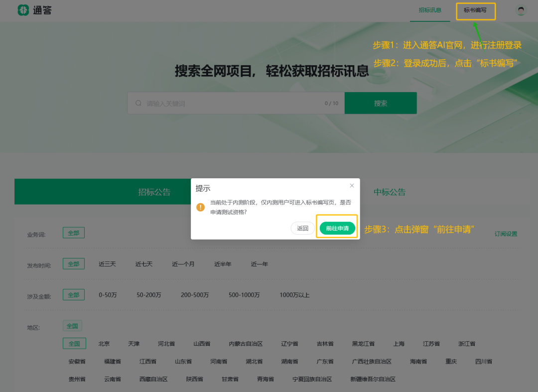Image resolution: width=538 pixels, height=392 pixels.
Task: Close the 提示 dialog with X icon
Action: [352, 186]
